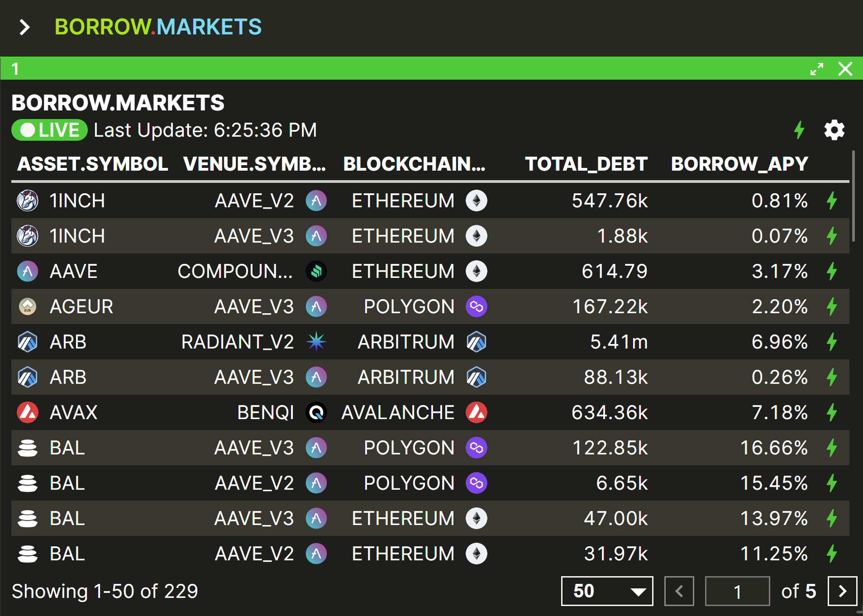863x616 pixels.
Task: Click the AAVE asset token icon
Action: (x=28, y=271)
